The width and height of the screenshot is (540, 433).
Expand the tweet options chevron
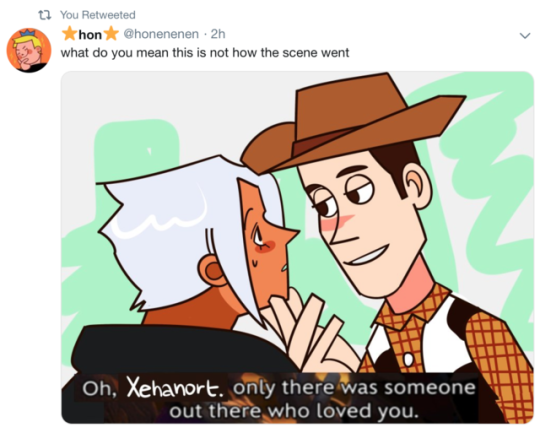525,35
